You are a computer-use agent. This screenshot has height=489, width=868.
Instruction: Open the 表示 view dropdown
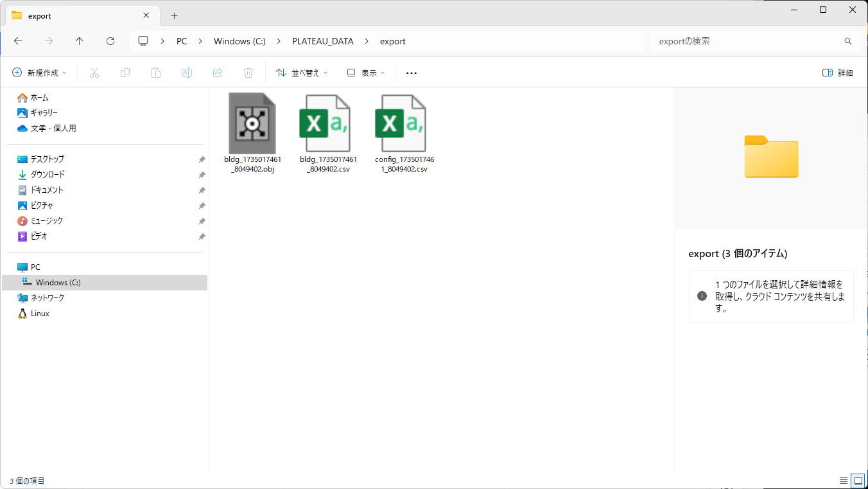(366, 73)
